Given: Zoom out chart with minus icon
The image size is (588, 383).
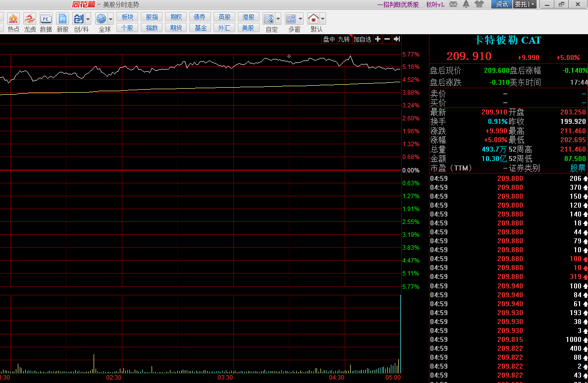Looking at the screenshot, I should (x=387, y=39).
